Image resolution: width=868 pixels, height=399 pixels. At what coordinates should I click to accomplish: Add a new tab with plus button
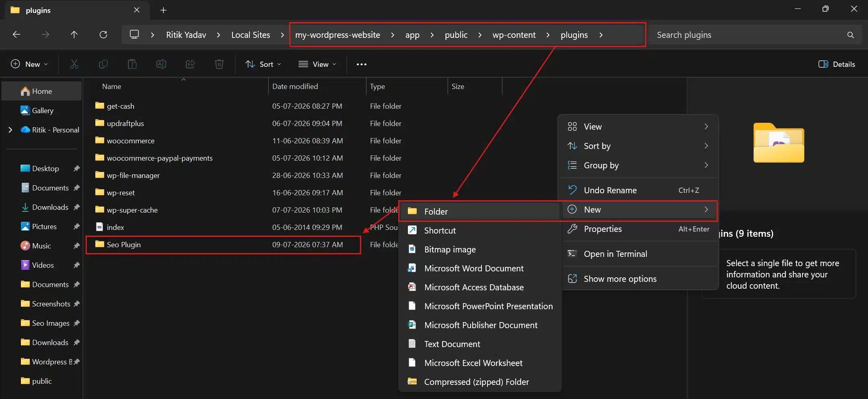tap(163, 10)
